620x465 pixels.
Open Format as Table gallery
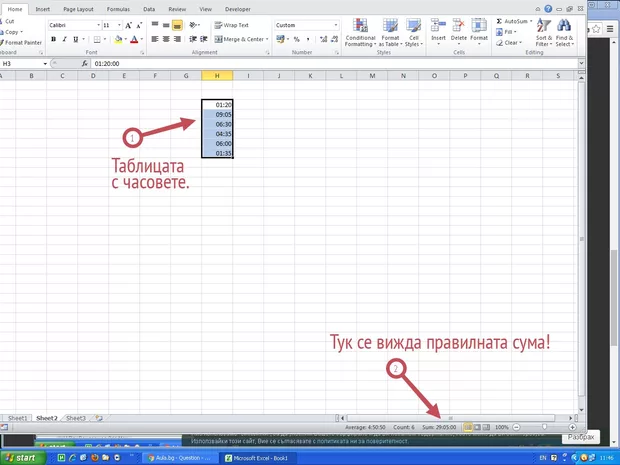click(390, 32)
